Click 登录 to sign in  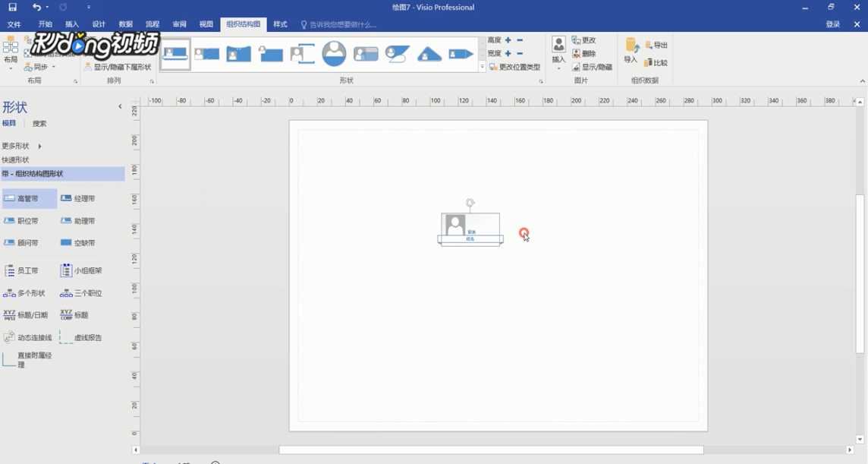point(832,24)
